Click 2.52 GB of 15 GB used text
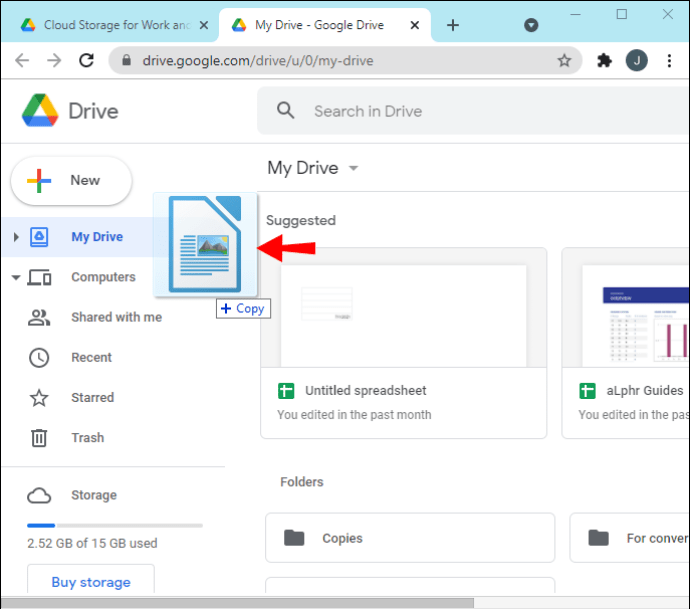This screenshot has height=609, width=690. coord(92,543)
